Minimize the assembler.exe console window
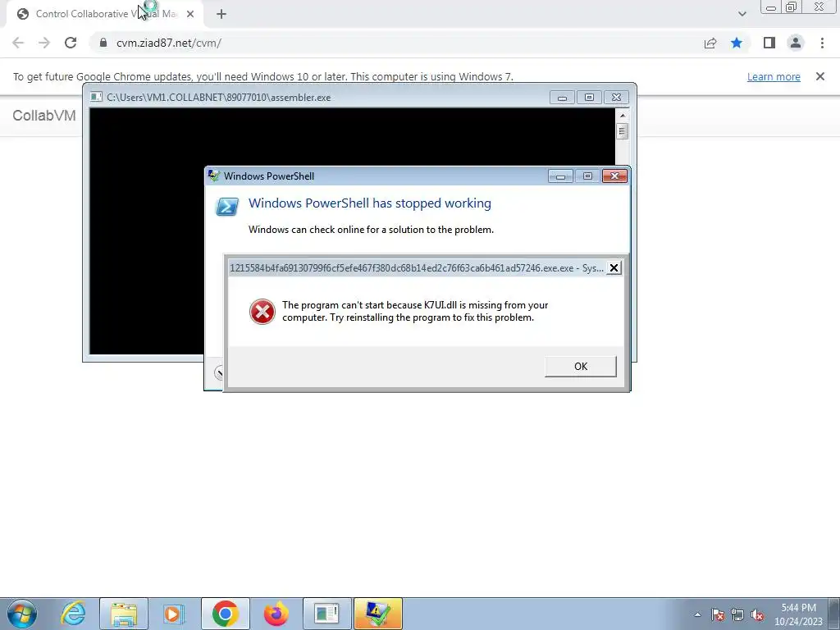 pos(562,98)
